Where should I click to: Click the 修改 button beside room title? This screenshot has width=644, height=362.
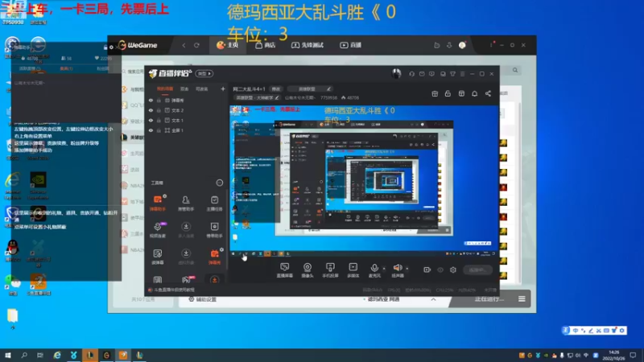point(276,89)
